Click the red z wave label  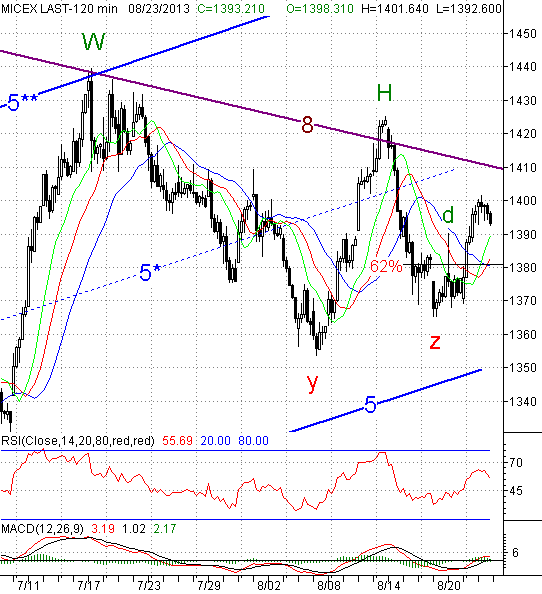[435, 342]
